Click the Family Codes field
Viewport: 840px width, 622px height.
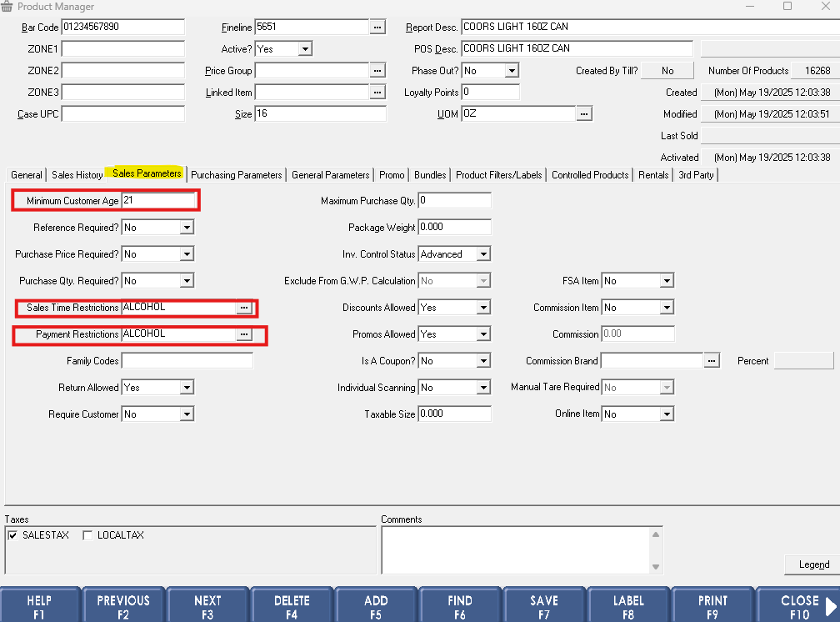[187, 361]
